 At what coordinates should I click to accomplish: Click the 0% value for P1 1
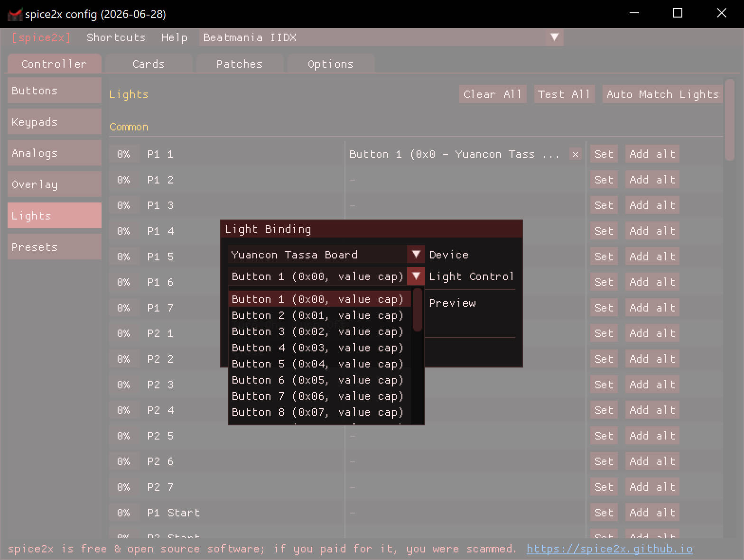(x=124, y=154)
